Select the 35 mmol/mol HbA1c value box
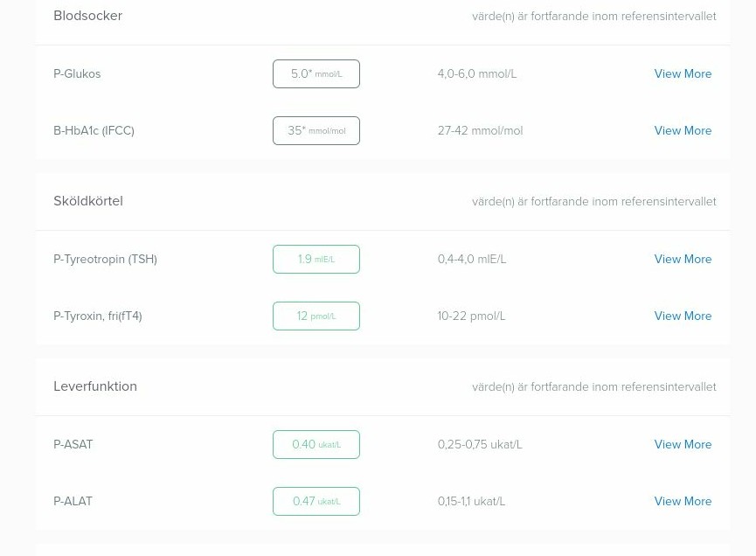The image size is (756, 556). [x=316, y=131]
